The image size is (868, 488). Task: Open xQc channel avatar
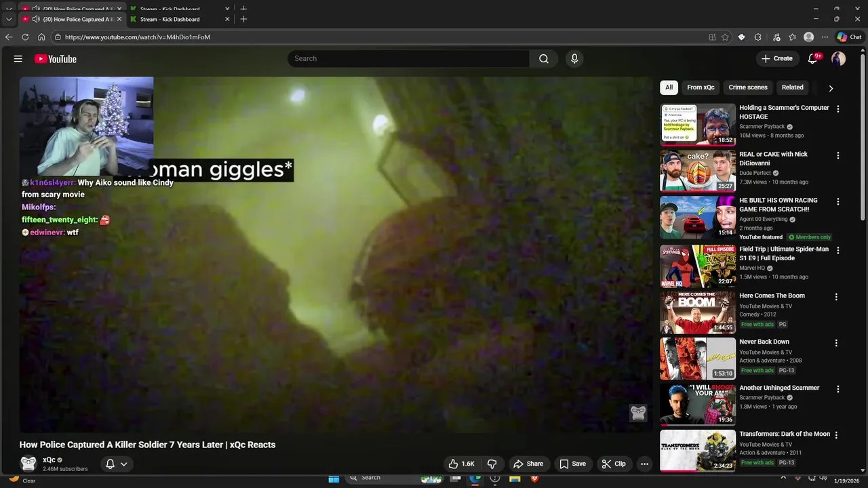click(28, 464)
